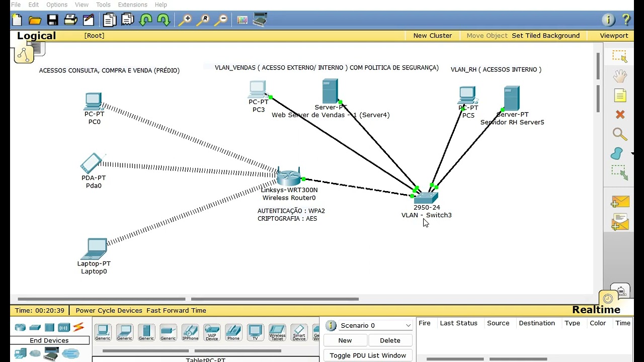The width and height of the screenshot is (644, 362).
Task: Click the Servidor RH Server5 device
Action: point(512,99)
